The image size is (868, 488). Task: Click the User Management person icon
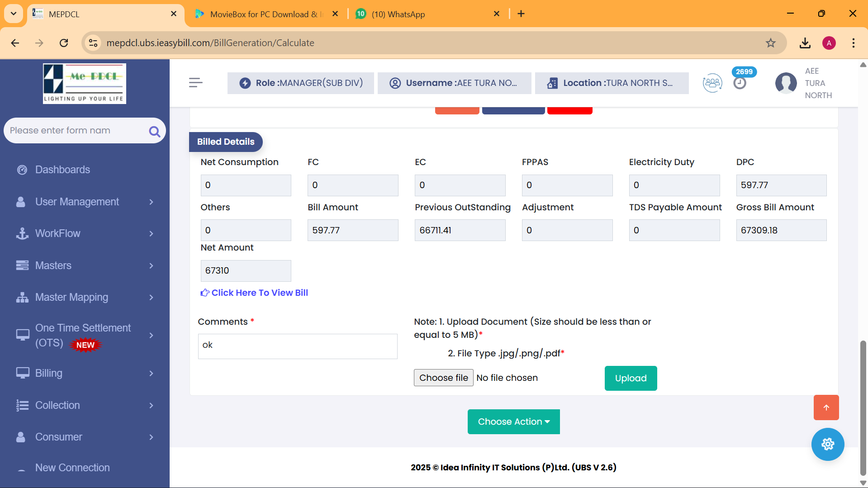coord(21,202)
